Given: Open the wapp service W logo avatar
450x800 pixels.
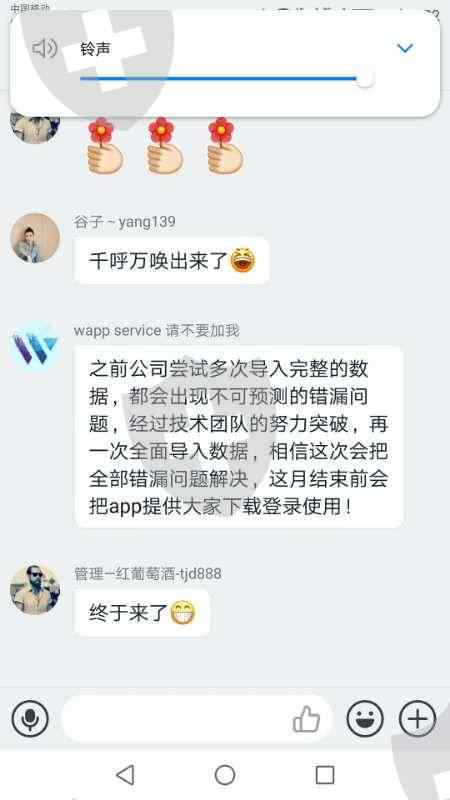Looking at the screenshot, I should (35, 348).
